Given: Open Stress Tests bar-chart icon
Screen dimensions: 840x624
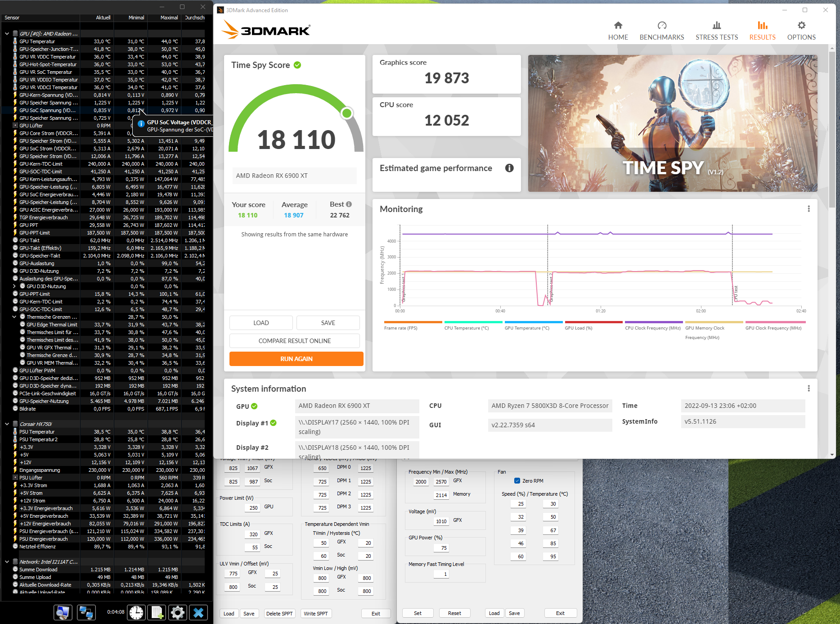Looking at the screenshot, I should [717, 25].
